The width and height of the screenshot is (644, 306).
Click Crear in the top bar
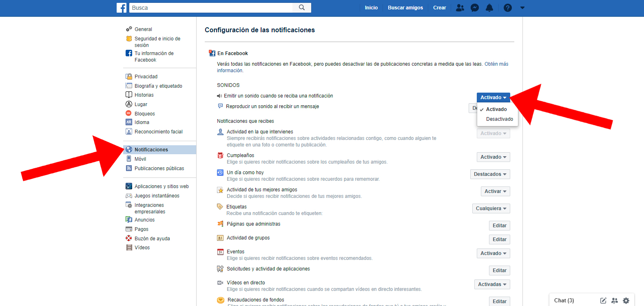click(440, 8)
